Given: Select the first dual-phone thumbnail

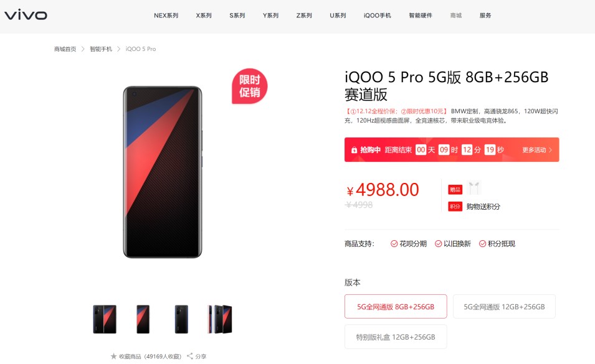Looking at the screenshot, I should (x=105, y=319).
